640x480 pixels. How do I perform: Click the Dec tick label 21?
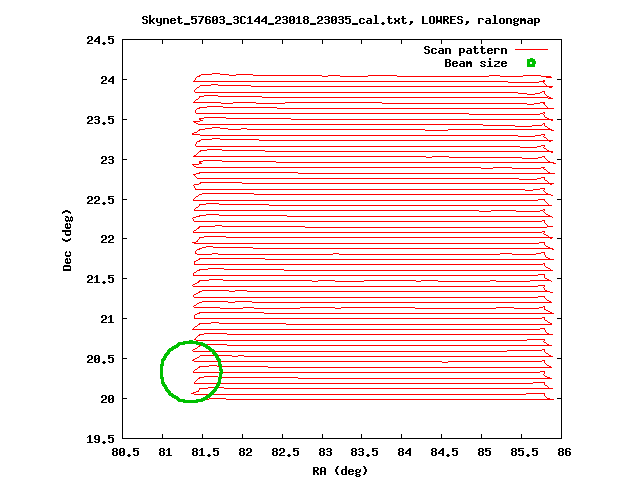coord(107,319)
